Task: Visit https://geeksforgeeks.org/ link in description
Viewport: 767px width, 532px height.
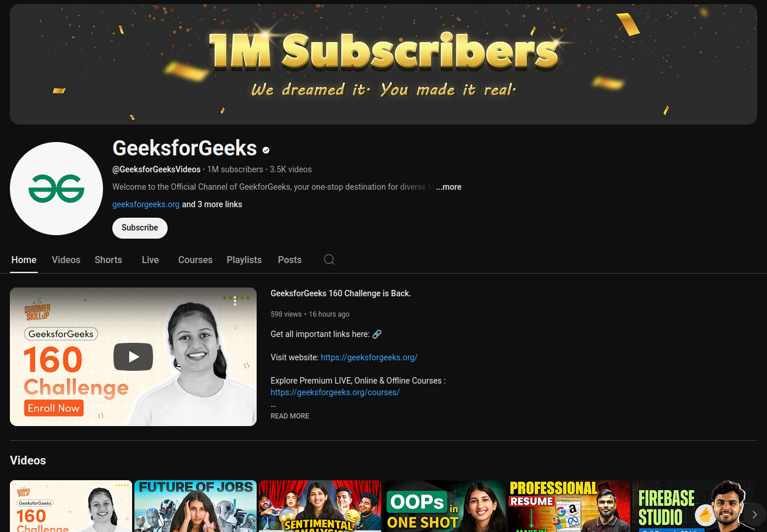Action: 369,357
